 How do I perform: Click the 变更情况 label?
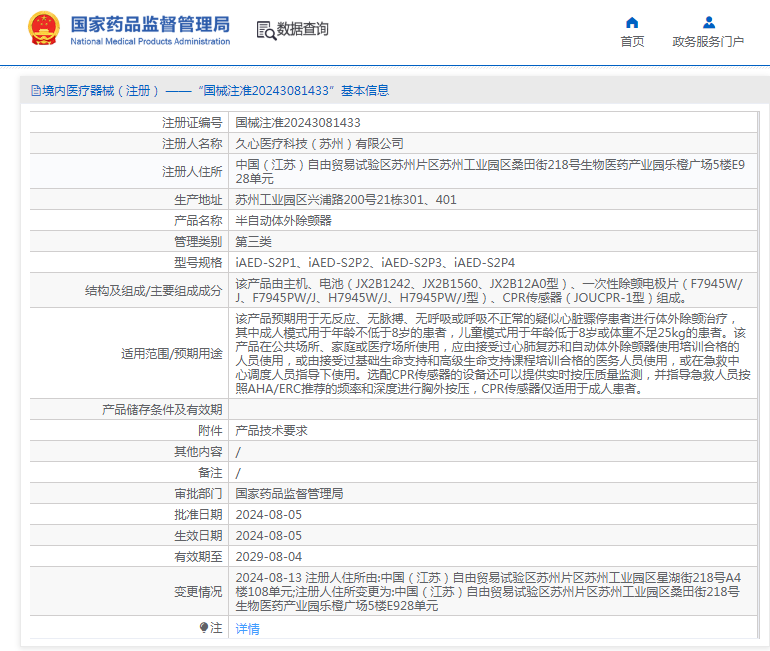click(198, 592)
